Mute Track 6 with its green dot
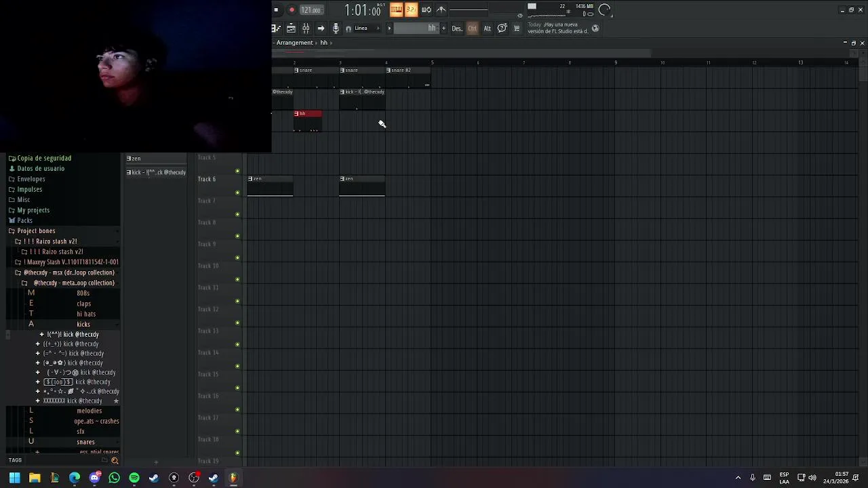 237,192
